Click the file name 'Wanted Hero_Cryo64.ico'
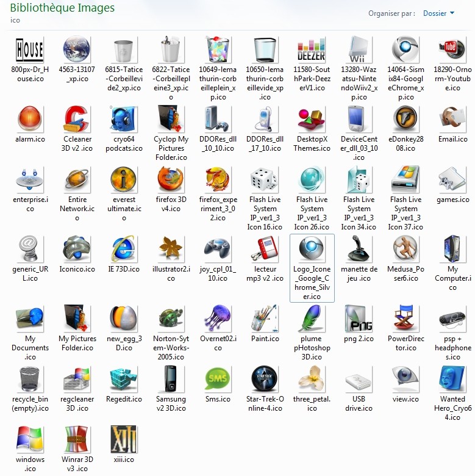 452,408
